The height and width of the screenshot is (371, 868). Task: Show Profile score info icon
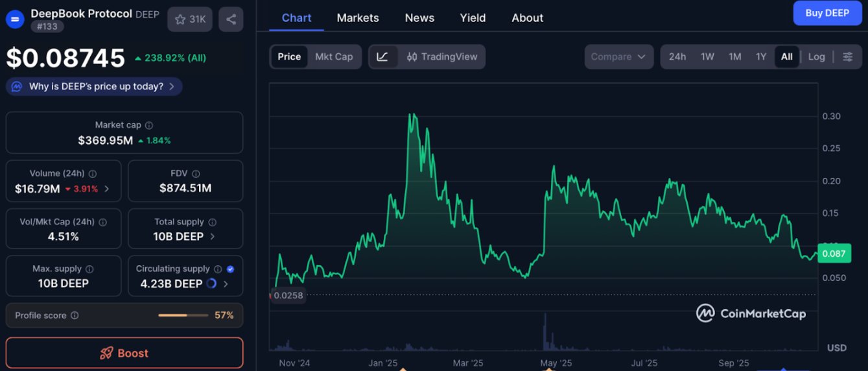click(75, 316)
